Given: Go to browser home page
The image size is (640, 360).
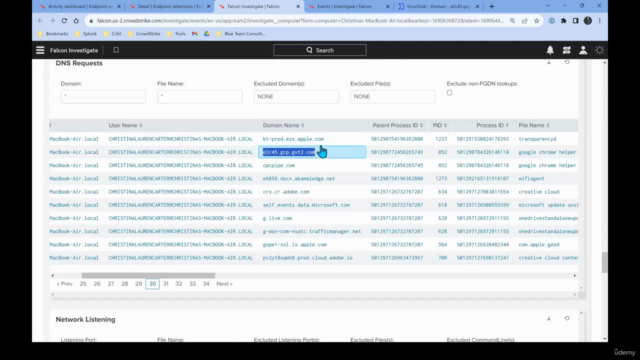Looking at the screenshot, I should coord(76,21).
